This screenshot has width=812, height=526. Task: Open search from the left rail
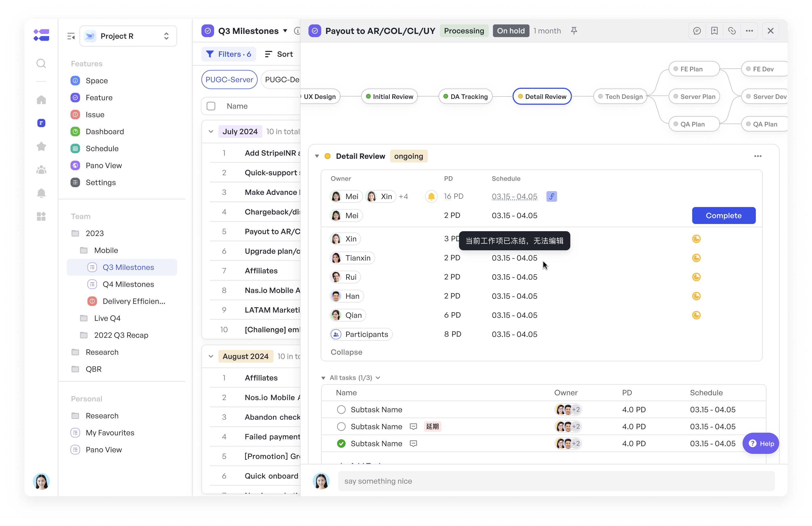[x=41, y=63]
